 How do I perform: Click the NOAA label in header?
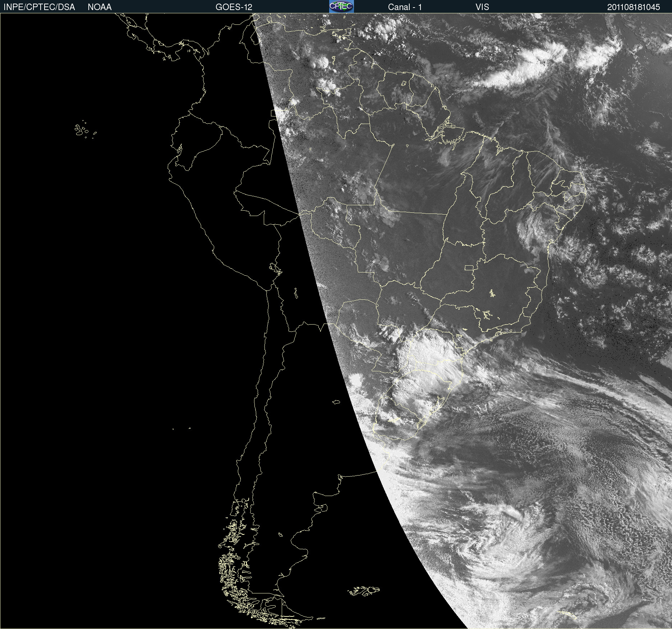click(100, 7)
